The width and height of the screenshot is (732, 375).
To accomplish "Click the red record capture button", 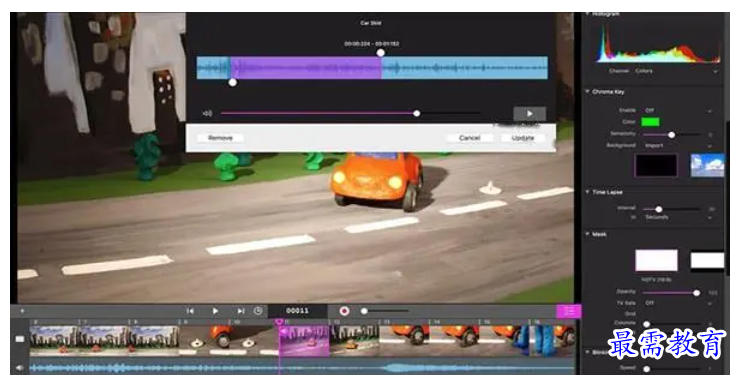I will pos(344,311).
